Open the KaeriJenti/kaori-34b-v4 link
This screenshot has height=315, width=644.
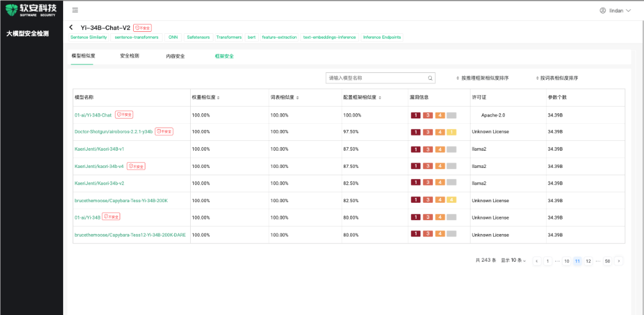point(99,166)
